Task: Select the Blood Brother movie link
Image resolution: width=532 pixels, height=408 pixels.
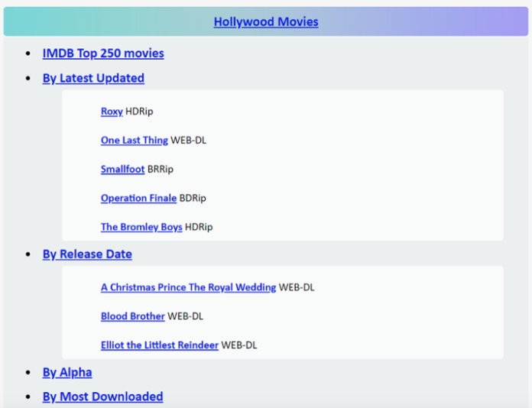Action: click(x=132, y=316)
